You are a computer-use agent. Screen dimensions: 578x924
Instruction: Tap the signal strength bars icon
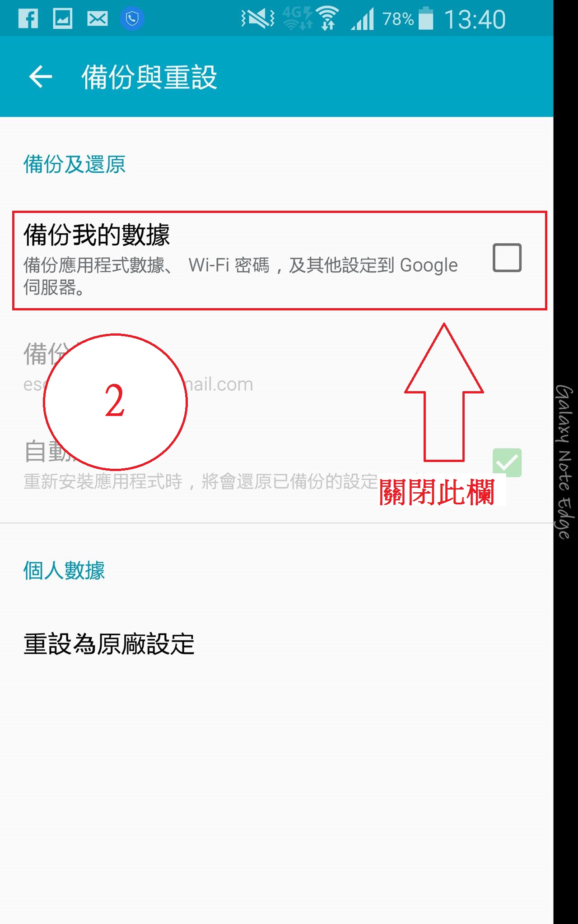[x=363, y=19]
